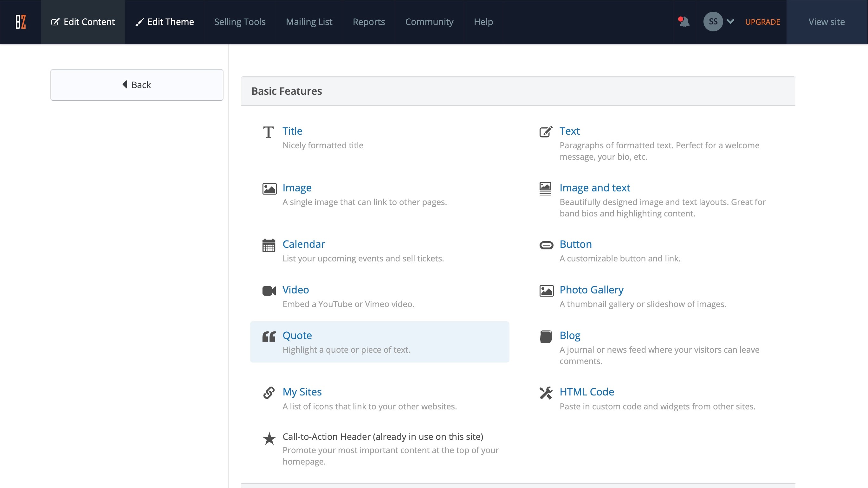Go to the Mailing List menu
Viewport: 868px width, 488px height.
[309, 22]
